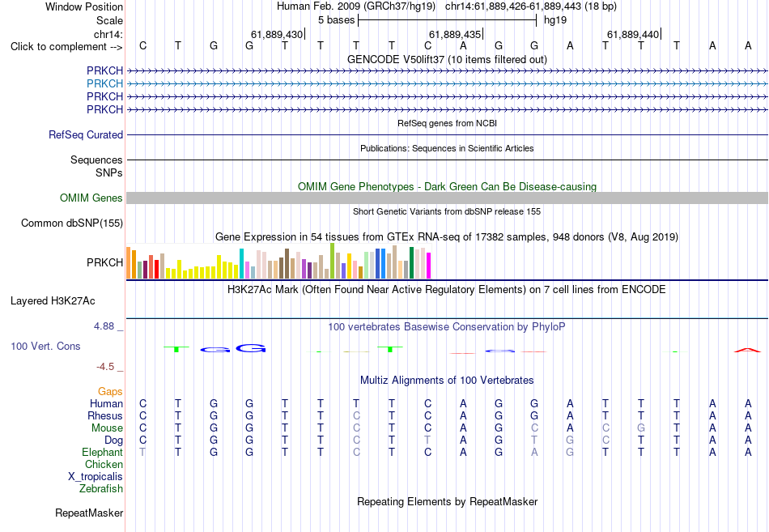769x532 pixels.
Task: Click the 4.88 PhyloP upper limit
Action: click(104, 326)
